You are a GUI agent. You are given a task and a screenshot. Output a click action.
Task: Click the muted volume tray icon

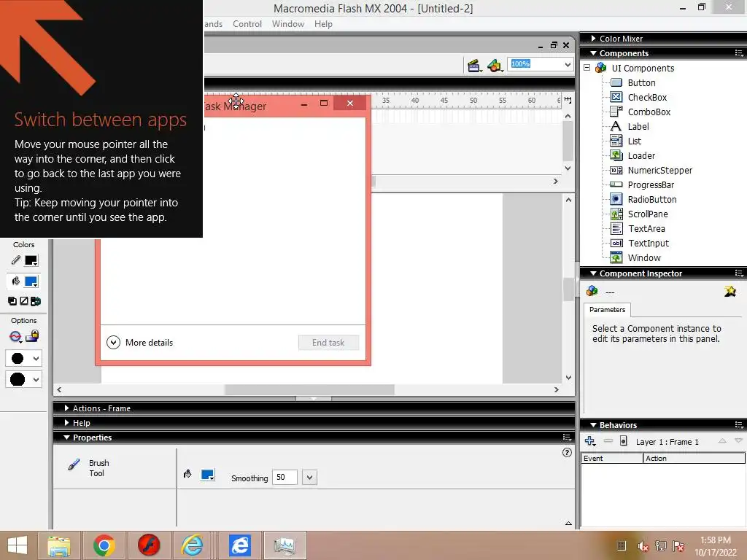[643, 546]
